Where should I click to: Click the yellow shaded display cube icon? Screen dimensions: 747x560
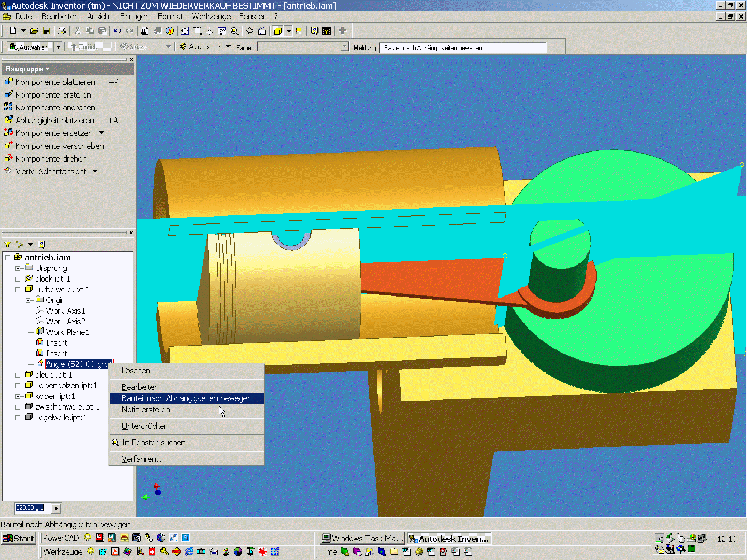click(278, 31)
